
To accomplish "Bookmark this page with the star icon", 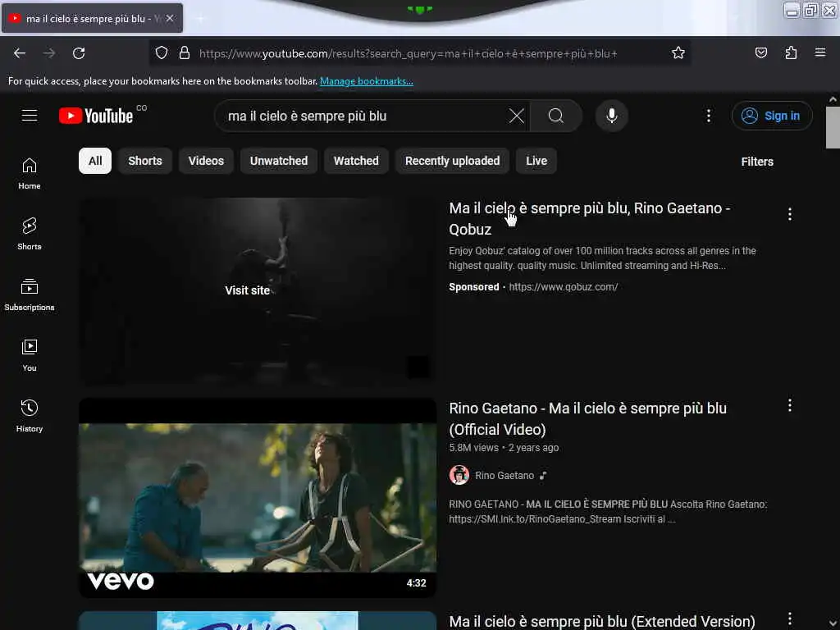I will [x=678, y=53].
